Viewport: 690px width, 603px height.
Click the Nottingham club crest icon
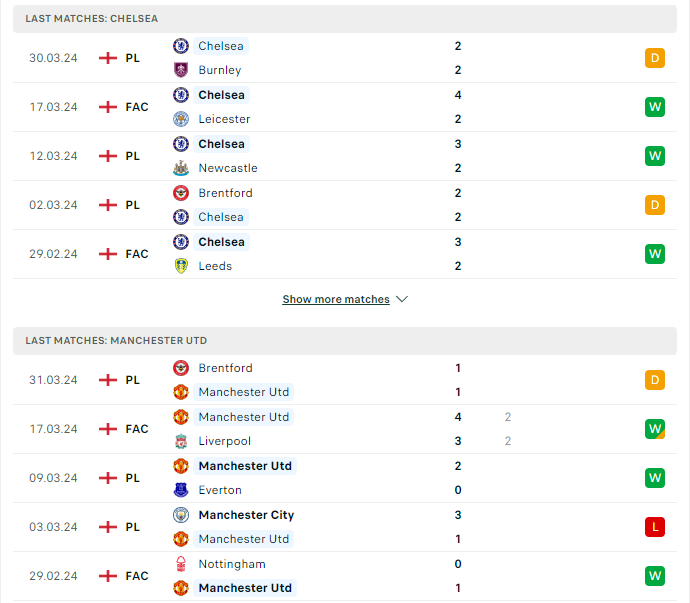point(181,564)
